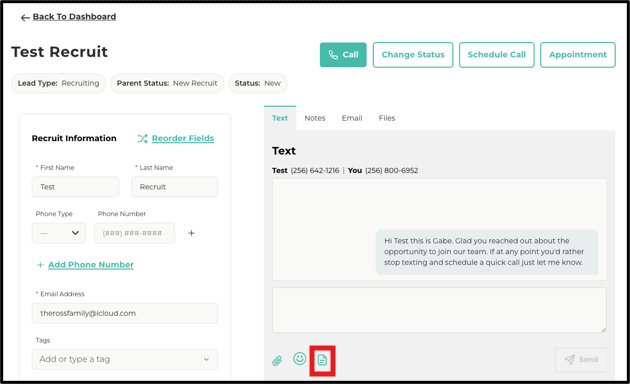Open the Back To Dashboard link
The width and height of the screenshot is (630, 384).
(x=74, y=17)
